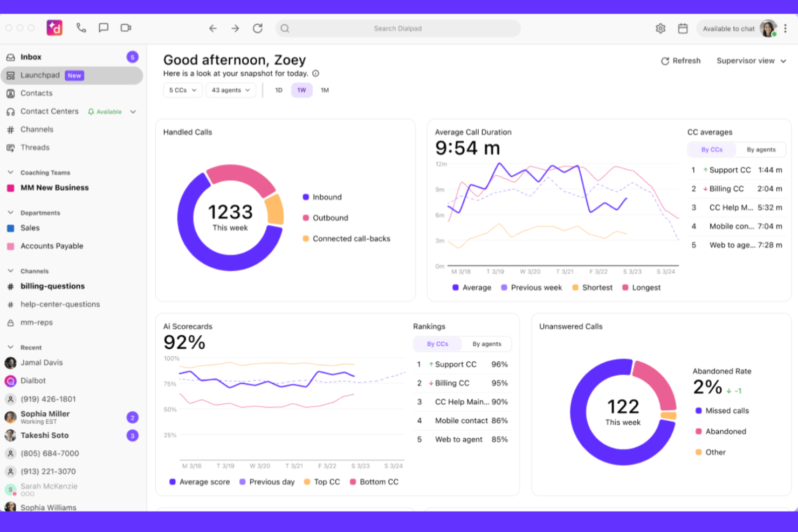798x532 pixels.
Task: Switch CC averages to By agents
Action: pos(761,149)
